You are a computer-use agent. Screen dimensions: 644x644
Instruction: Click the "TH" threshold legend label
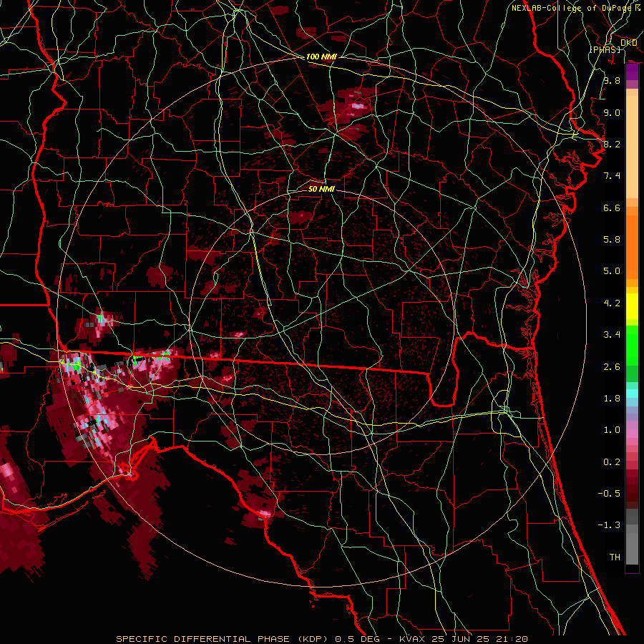[615, 557]
